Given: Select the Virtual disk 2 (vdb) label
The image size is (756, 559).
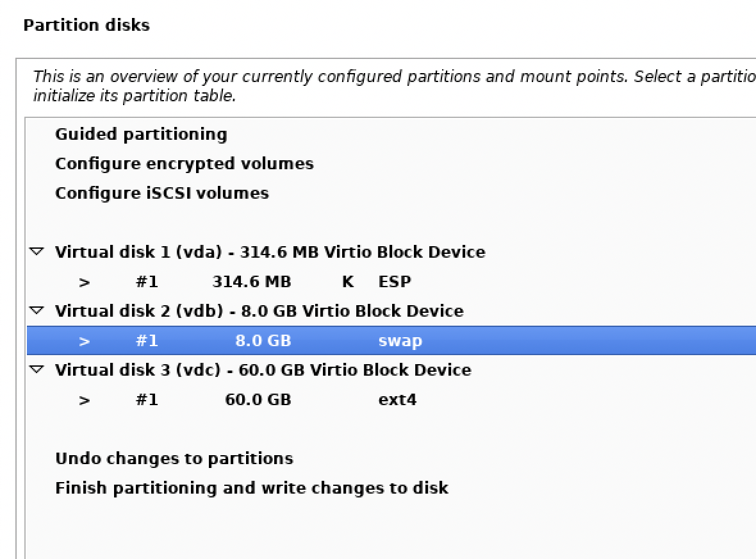Looking at the screenshot, I should 259,311.
